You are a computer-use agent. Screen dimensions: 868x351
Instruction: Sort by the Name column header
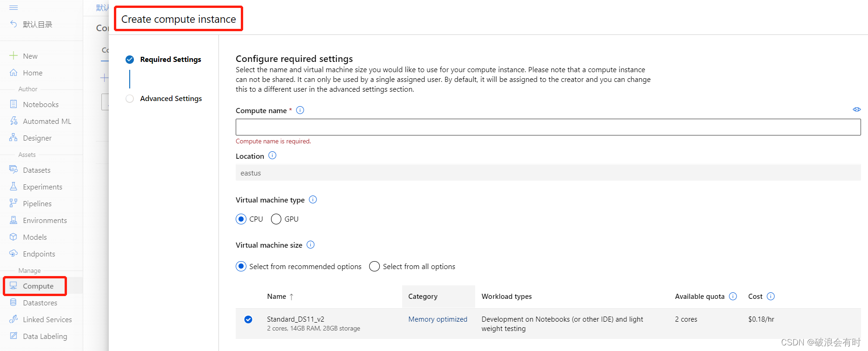(x=277, y=297)
